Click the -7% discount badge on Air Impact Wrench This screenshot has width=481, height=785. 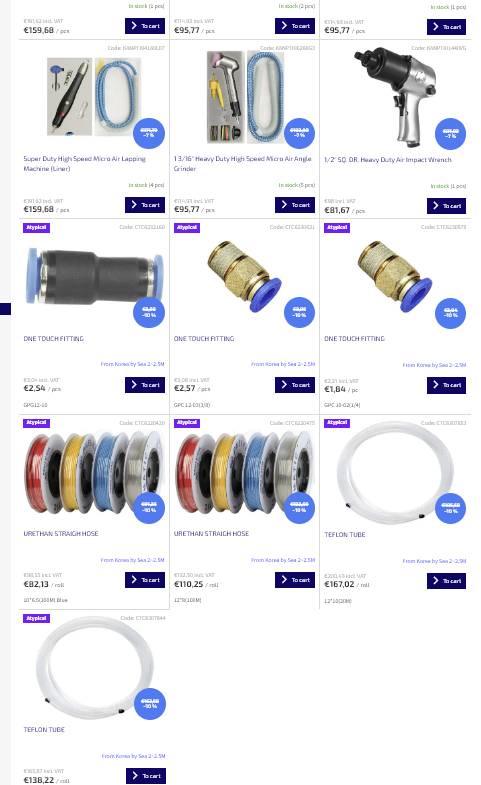point(450,134)
